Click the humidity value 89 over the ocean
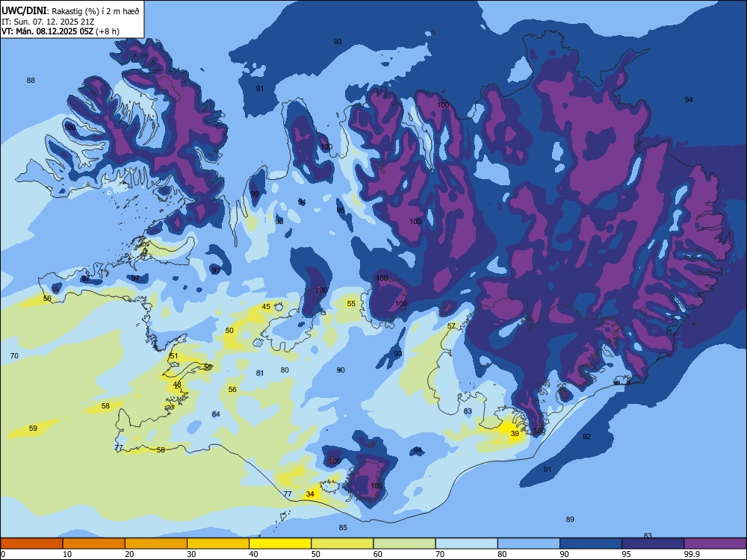The image size is (747, 560). click(x=570, y=519)
